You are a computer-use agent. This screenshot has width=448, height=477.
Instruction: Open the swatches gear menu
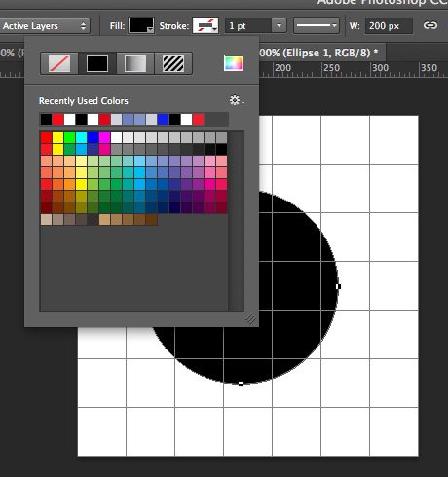(237, 100)
